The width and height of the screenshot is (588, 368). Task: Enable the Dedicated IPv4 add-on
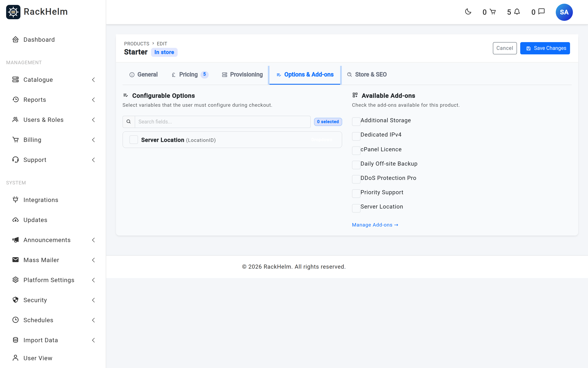point(356,136)
